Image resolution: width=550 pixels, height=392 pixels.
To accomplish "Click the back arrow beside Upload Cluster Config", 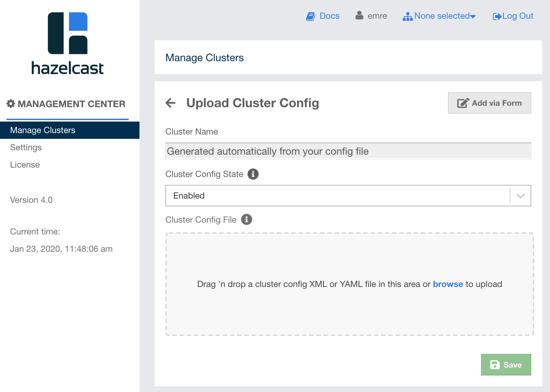I will (170, 103).
